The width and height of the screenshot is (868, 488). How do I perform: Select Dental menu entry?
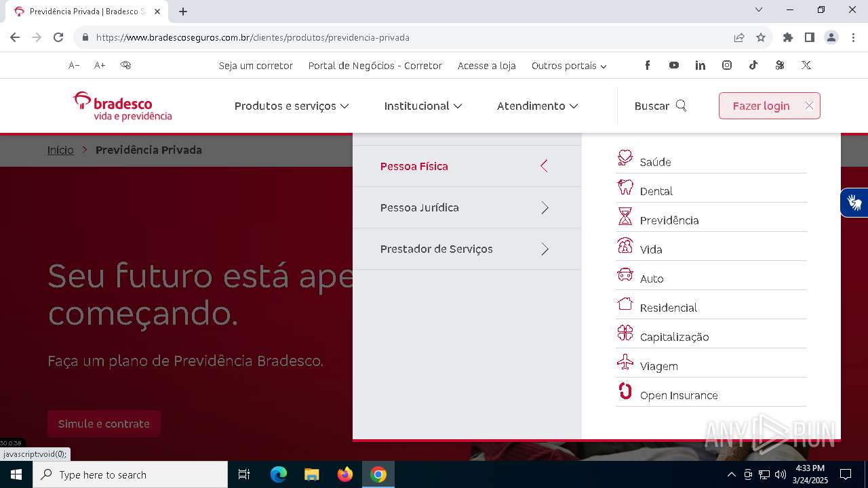tap(711, 188)
